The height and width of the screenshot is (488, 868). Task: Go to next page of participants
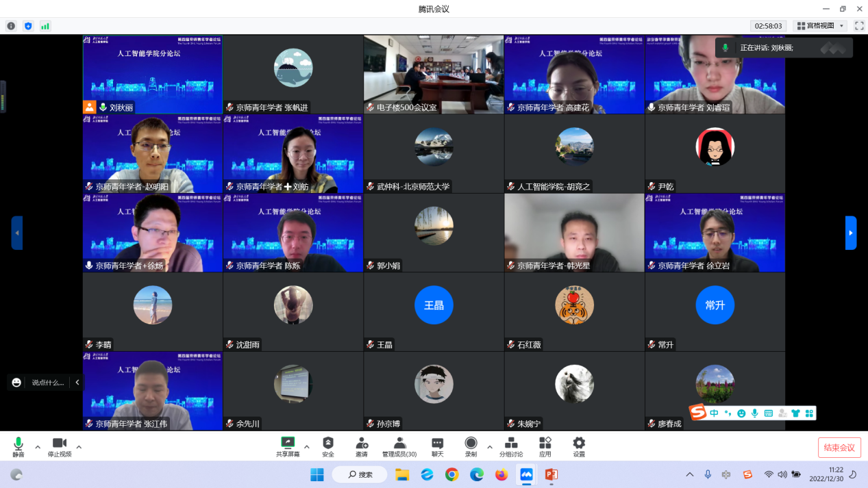click(851, 233)
